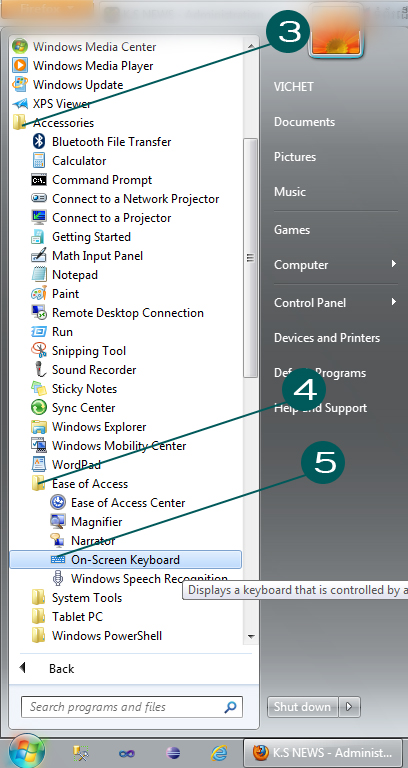Launch WordPad icon
The height and width of the screenshot is (768, 408).
[39, 465]
